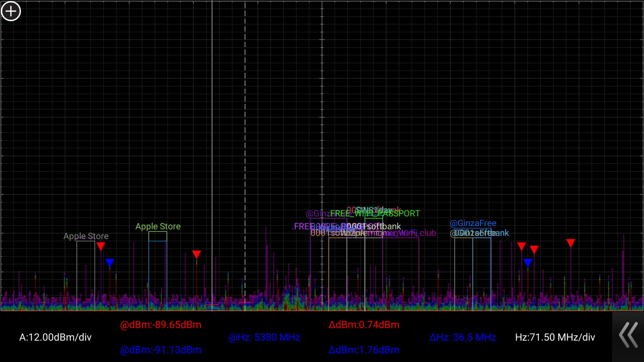
Task: Select the gray Apple Store channel box
Action: coord(86,276)
